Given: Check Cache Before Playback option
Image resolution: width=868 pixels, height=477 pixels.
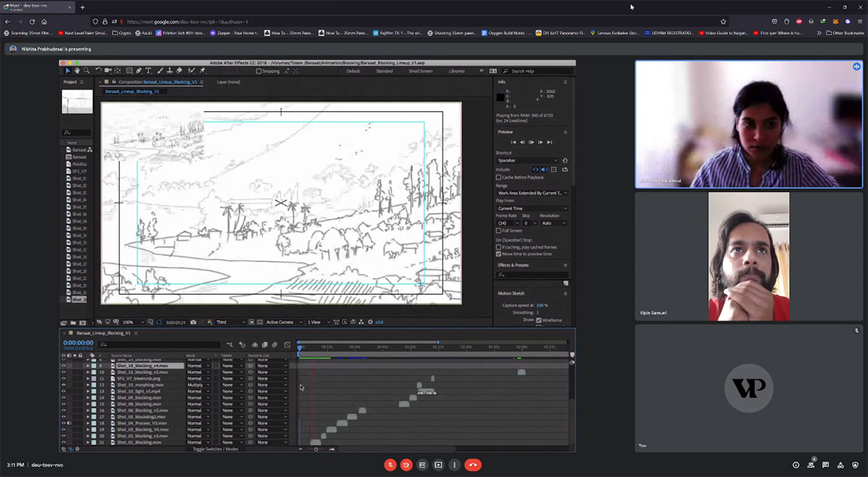Looking at the screenshot, I should point(498,177).
